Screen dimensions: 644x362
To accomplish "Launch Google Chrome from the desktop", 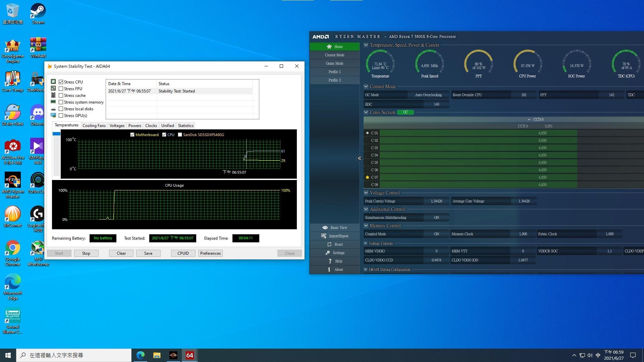I will (x=12, y=253).
